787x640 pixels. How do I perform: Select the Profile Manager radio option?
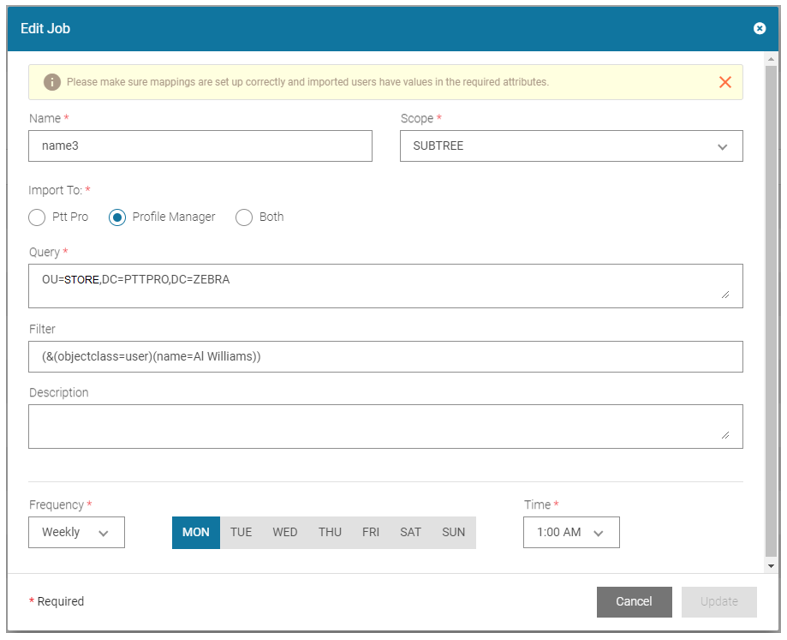(118, 217)
